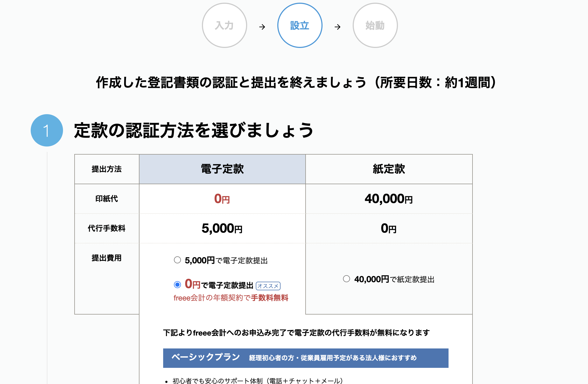This screenshot has width=588, height=384.
Task: Click the 提出方法 row label
Action: click(107, 169)
